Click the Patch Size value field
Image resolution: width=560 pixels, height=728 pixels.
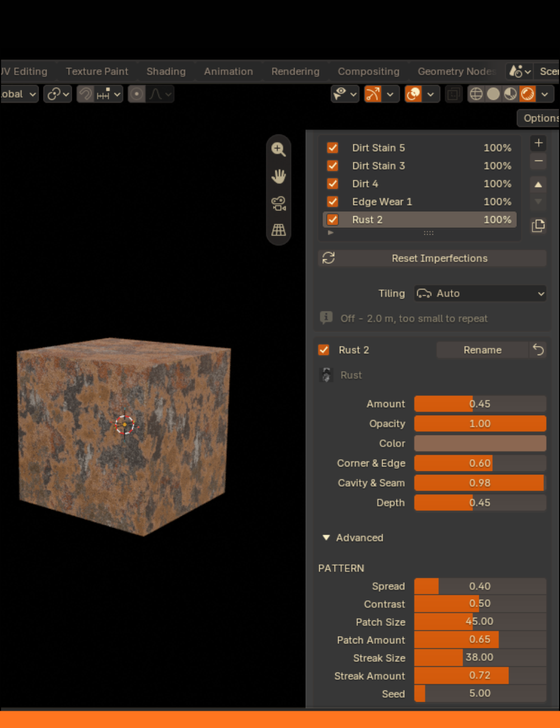[x=480, y=622]
